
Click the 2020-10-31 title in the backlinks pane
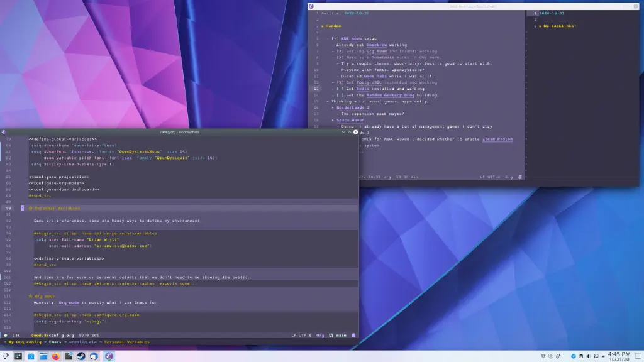click(552, 13)
